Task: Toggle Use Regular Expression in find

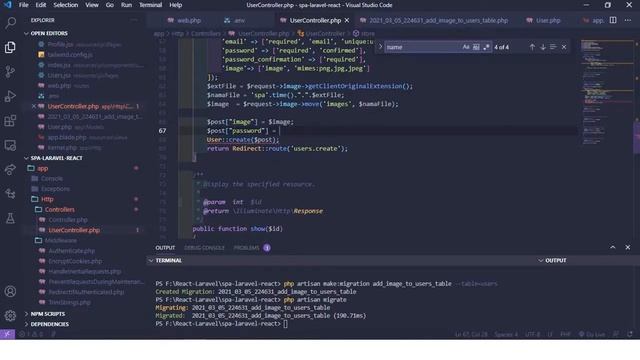Action: coord(486,47)
